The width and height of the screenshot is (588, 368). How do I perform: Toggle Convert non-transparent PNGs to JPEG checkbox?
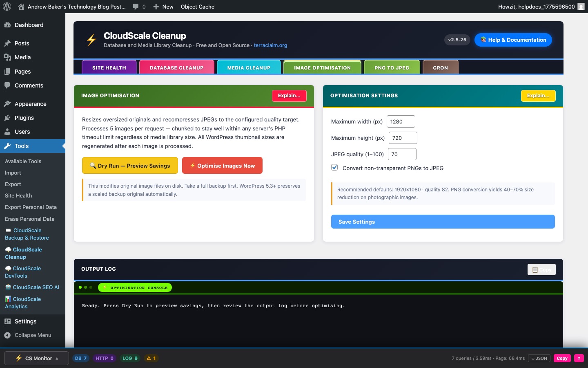click(x=334, y=168)
